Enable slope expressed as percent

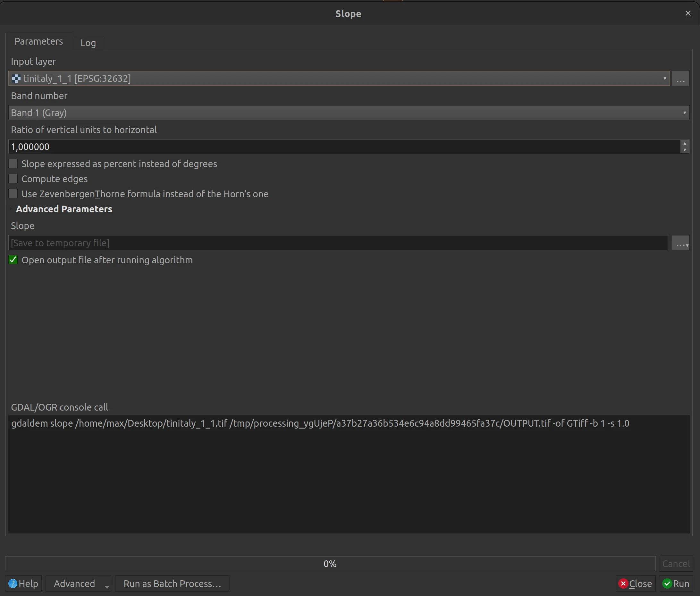[13, 164]
